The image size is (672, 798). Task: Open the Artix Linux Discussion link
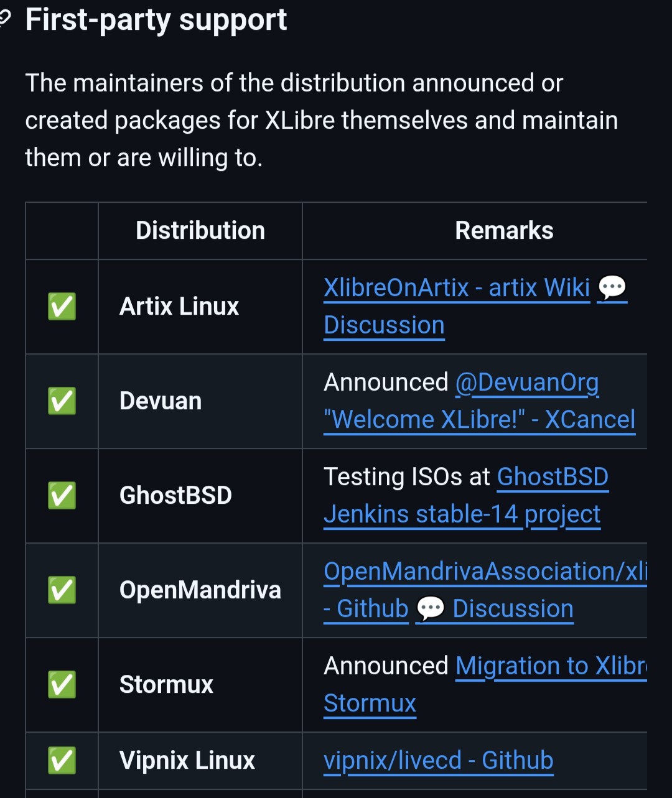(x=384, y=325)
